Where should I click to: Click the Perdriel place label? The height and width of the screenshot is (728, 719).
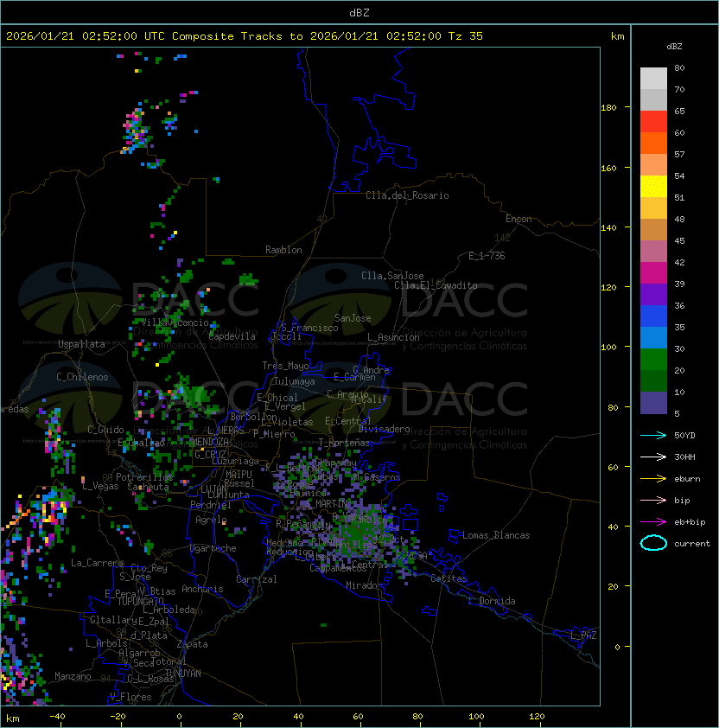tap(210, 505)
